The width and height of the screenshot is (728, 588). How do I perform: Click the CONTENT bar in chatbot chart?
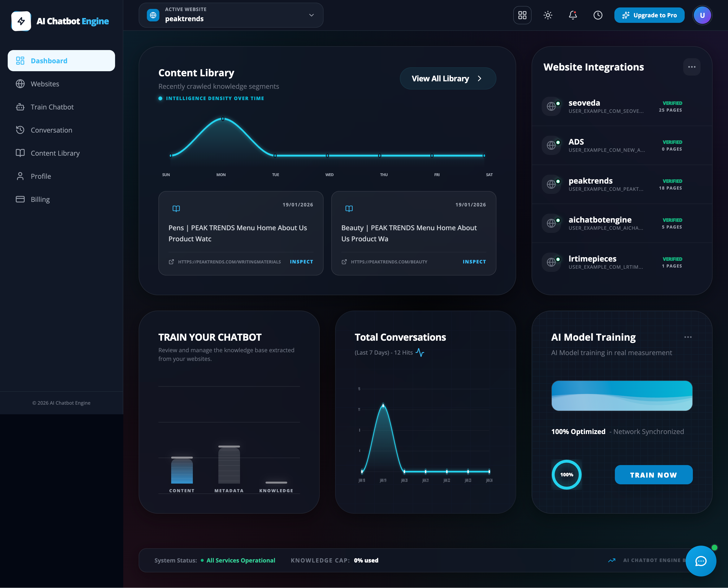tap(182, 470)
